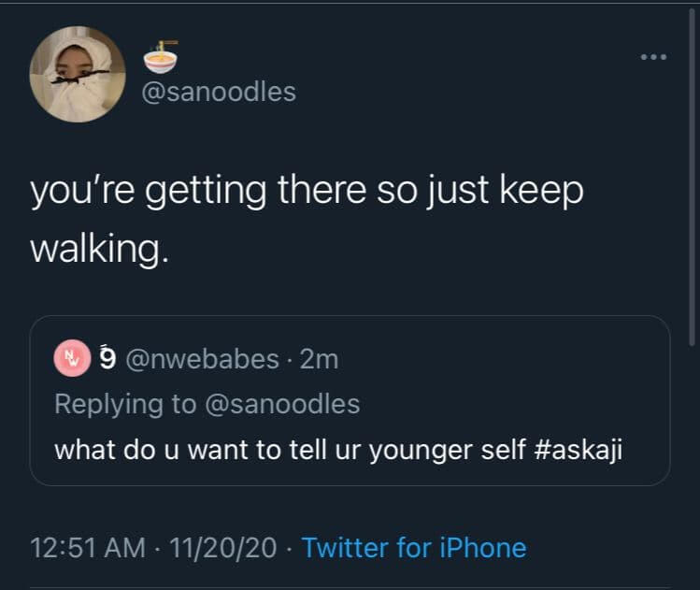The image size is (700, 590).
Task: Click the noodle bowl emoji display name
Action: pyautogui.click(x=161, y=58)
